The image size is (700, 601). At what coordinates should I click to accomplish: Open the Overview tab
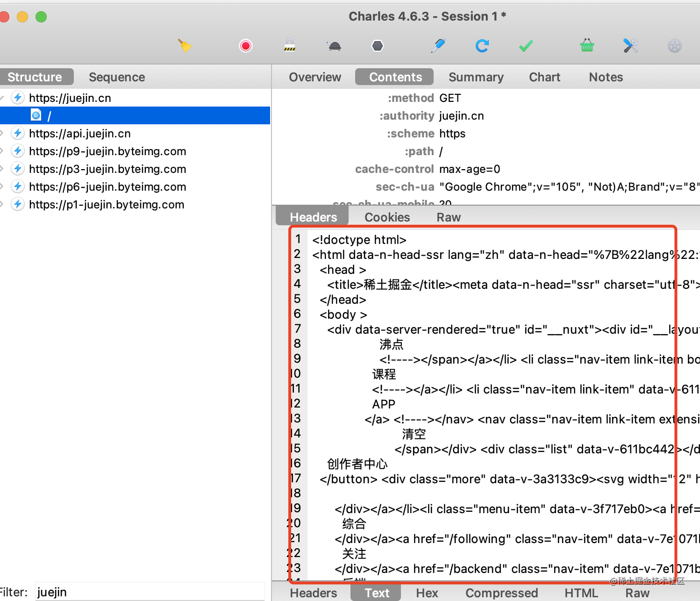tap(315, 77)
